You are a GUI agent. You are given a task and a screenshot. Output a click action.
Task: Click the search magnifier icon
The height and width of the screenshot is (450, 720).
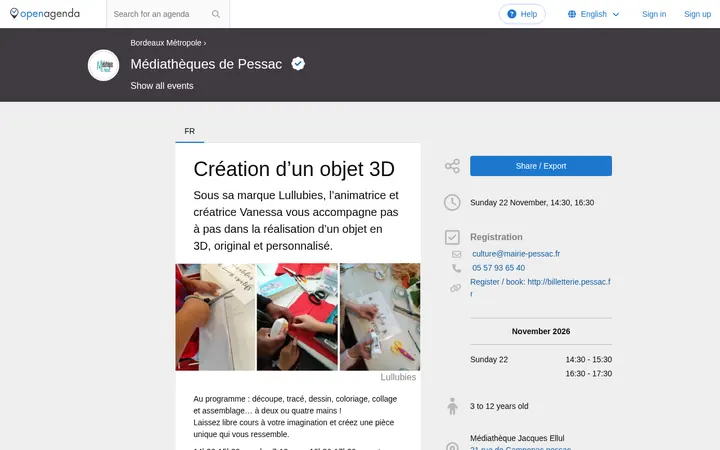216,14
